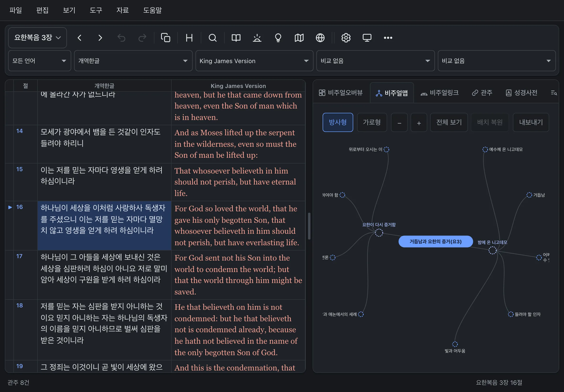
Task: Open the first 비교 없음 dropdown
Action: coord(375,61)
